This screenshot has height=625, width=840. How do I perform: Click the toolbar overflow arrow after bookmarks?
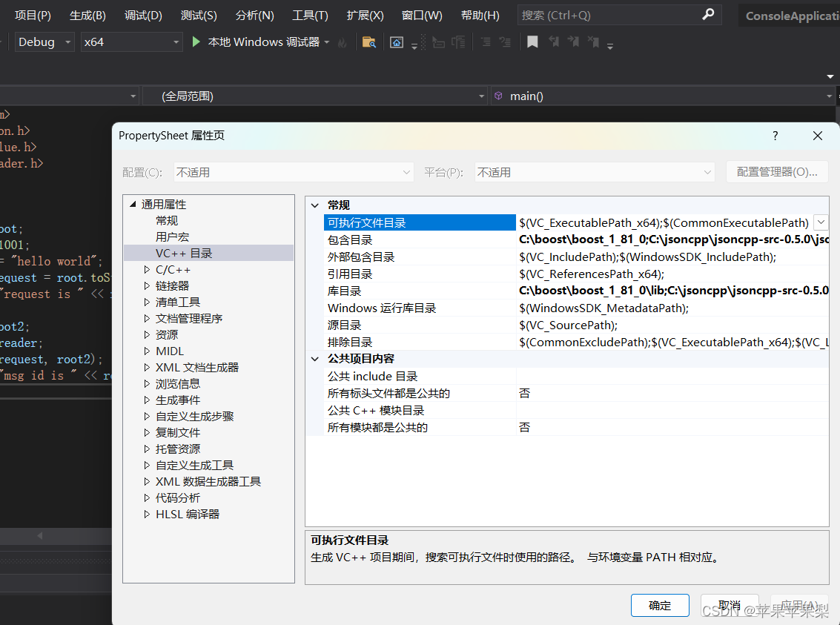pos(610,47)
